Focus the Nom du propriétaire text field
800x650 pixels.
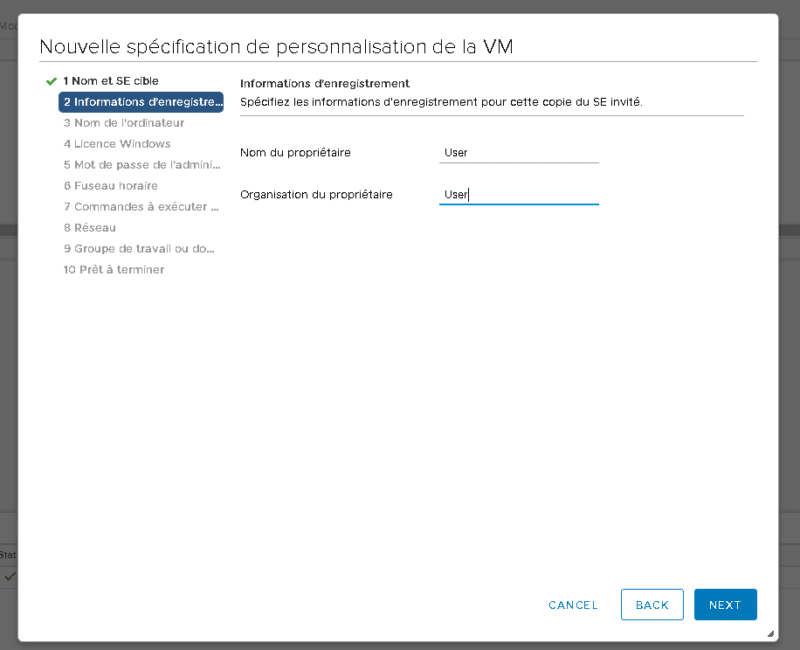click(x=518, y=153)
